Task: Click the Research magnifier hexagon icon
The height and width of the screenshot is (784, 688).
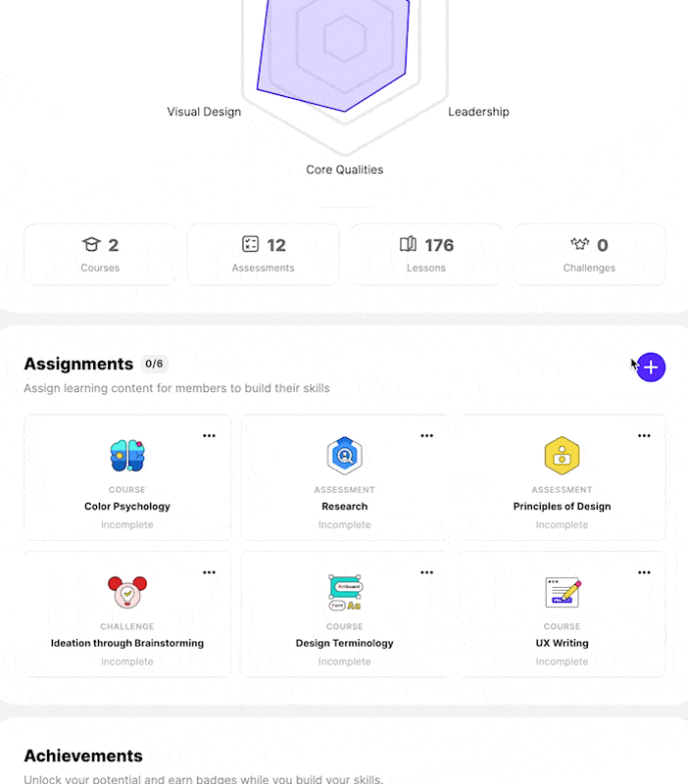Action: pyautogui.click(x=345, y=456)
